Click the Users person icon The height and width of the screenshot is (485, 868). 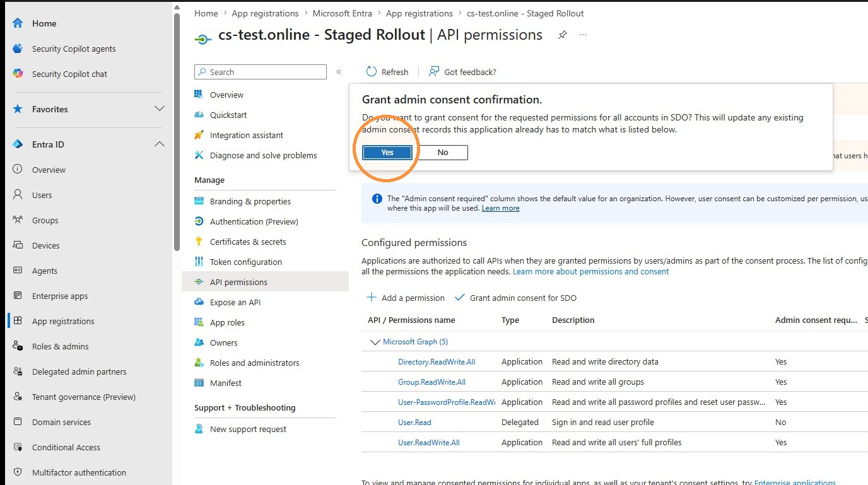tap(18, 195)
